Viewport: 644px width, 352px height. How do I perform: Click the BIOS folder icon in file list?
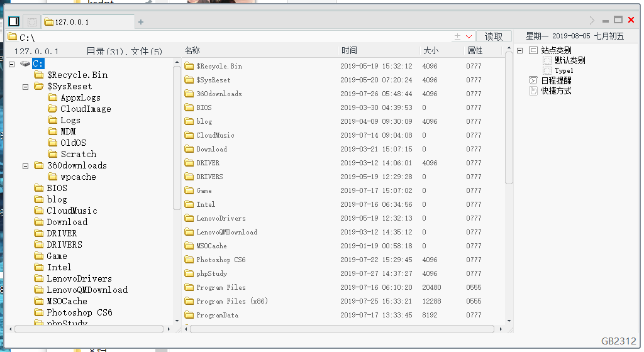pyautogui.click(x=189, y=107)
